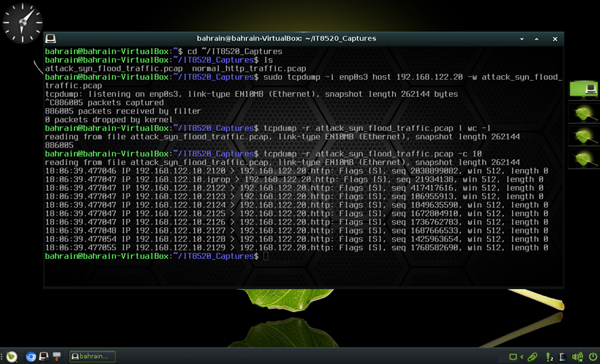Screen dimensions: 600x364
Task: Open the shelf launcher with the red arrow
Action: [x=57, y=356]
